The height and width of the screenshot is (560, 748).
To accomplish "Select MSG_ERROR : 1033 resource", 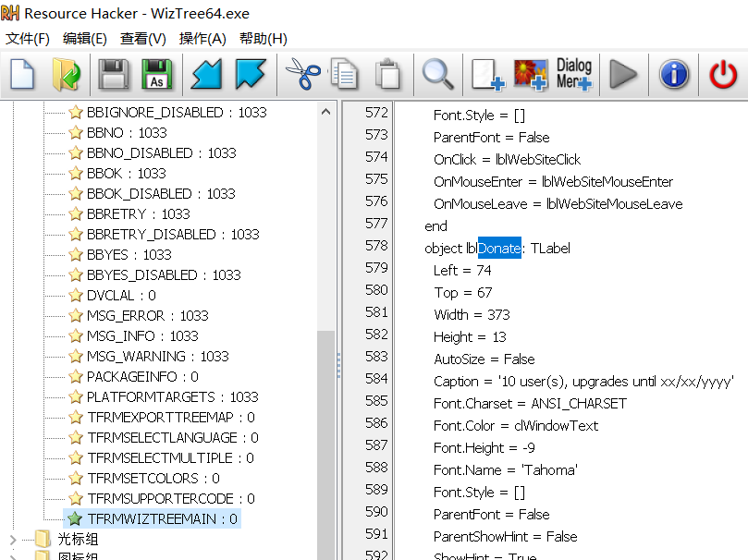I will click(x=147, y=315).
